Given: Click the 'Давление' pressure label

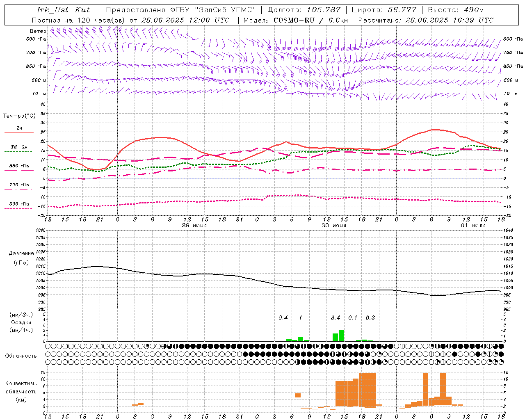Looking at the screenshot, I should [x=21, y=253].
